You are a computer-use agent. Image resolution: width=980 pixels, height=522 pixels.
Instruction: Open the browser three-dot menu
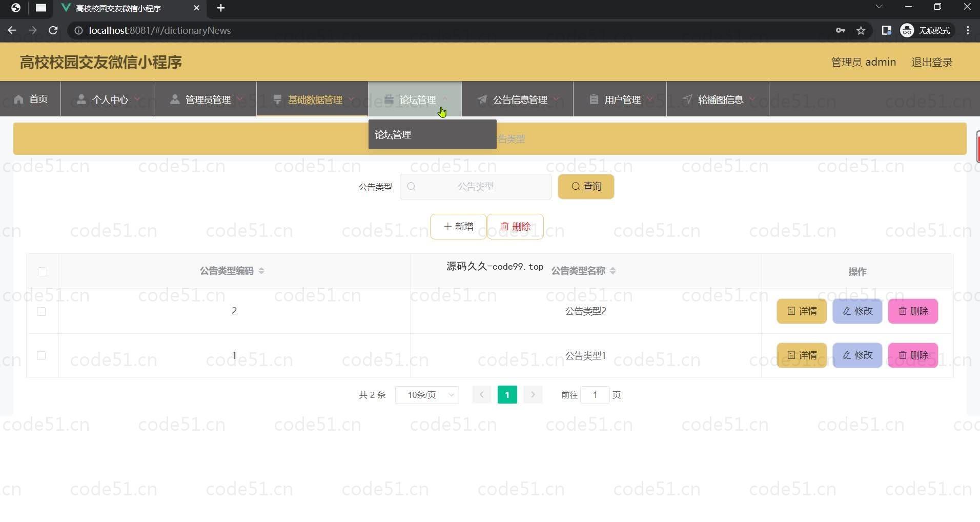pyautogui.click(x=968, y=30)
